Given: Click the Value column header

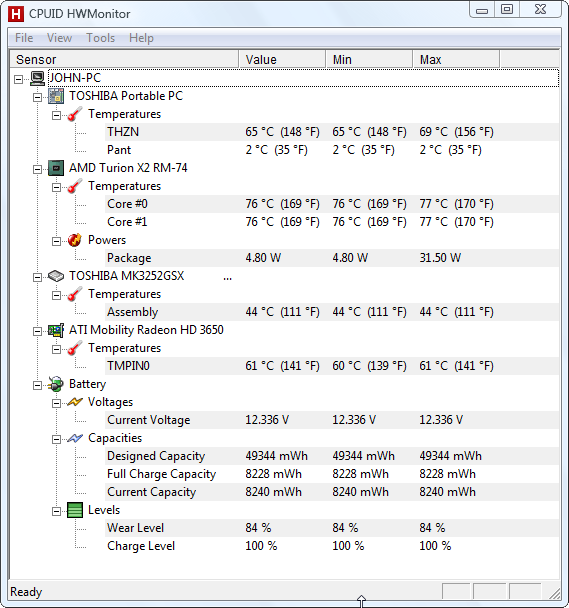Looking at the screenshot, I should [x=282, y=59].
